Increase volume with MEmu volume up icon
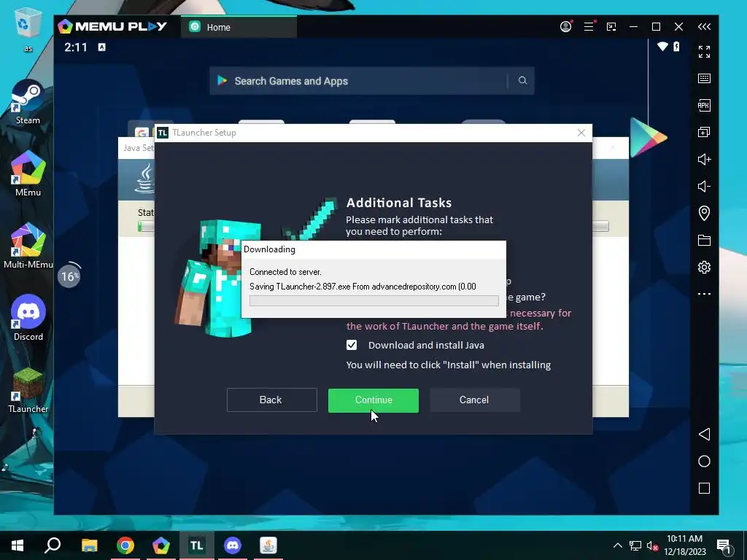The height and width of the screenshot is (560, 747). coord(704,159)
